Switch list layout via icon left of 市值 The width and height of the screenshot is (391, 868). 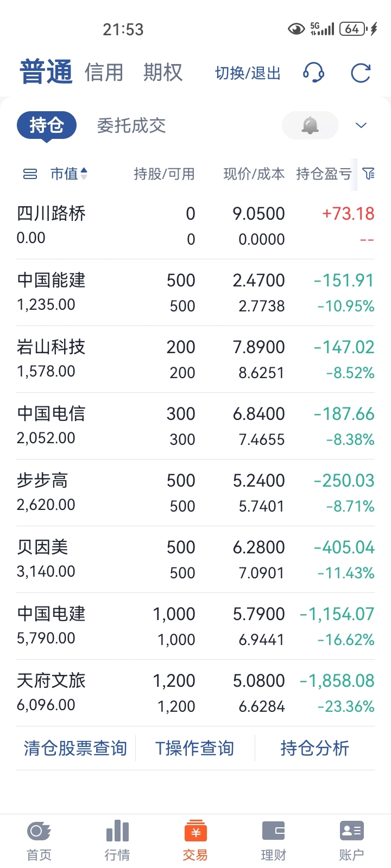click(30, 174)
